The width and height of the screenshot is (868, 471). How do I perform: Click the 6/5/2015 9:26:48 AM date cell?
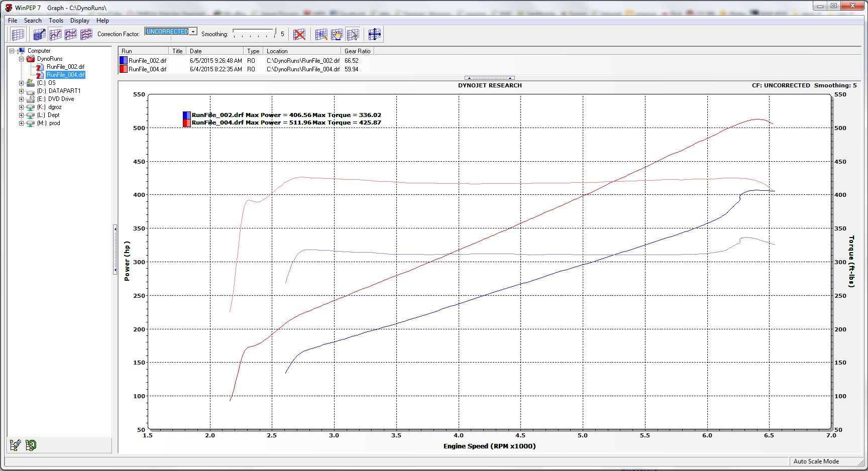click(x=215, y=60)
